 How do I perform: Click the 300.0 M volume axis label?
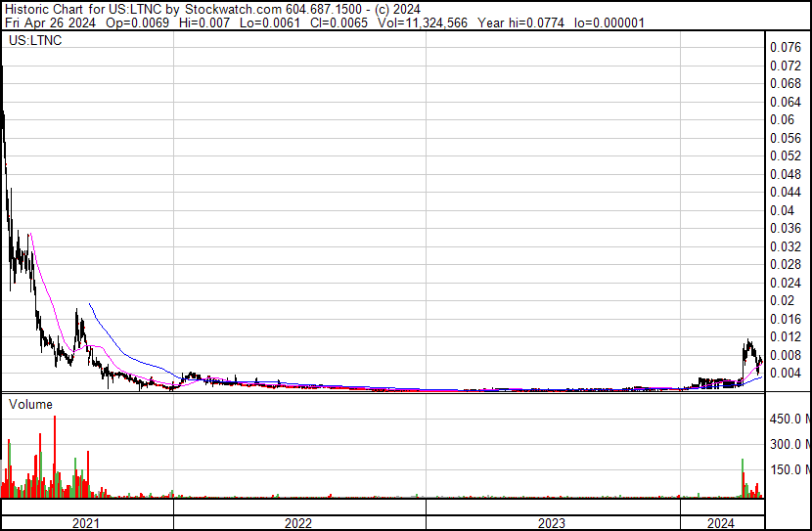[790, 444]
